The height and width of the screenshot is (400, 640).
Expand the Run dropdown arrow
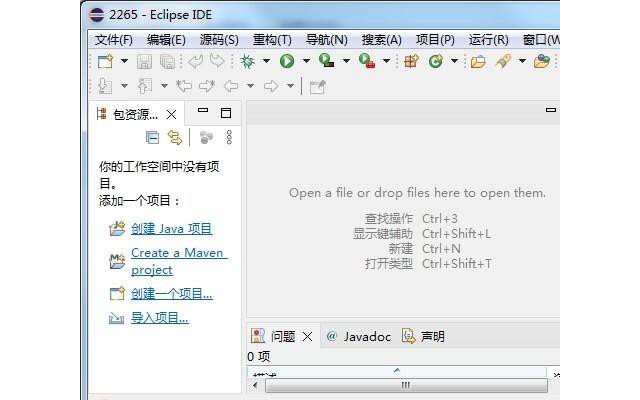pyautogui.click(x=306, y=61)
